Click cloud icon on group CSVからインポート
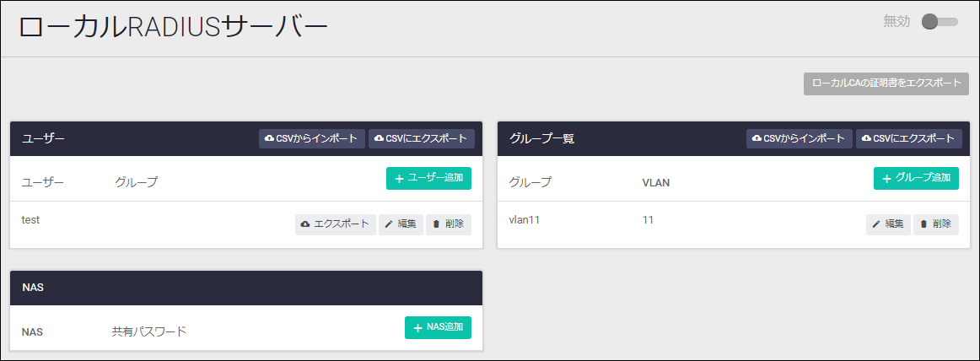The image size is (980, 361). [757, 138]
